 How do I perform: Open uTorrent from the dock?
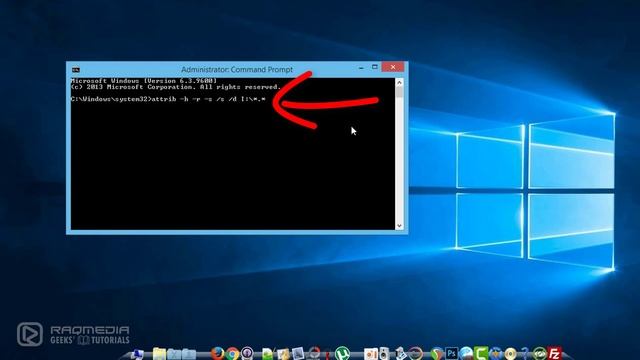(342, 353)
